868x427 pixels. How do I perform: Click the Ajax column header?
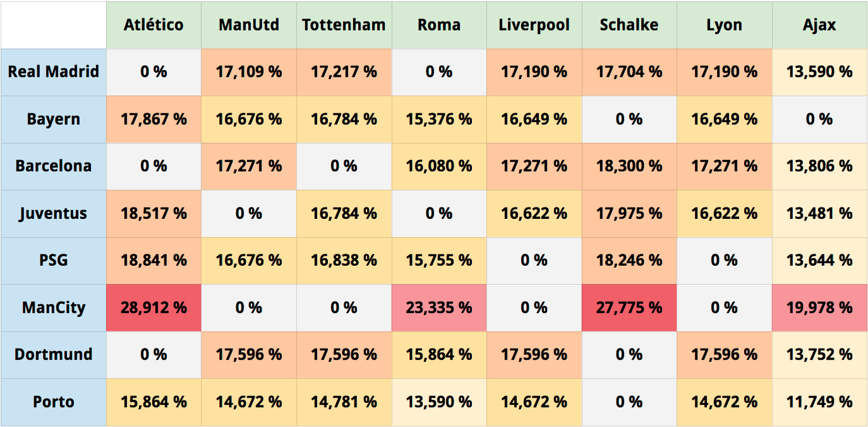[x=819, y=25]
